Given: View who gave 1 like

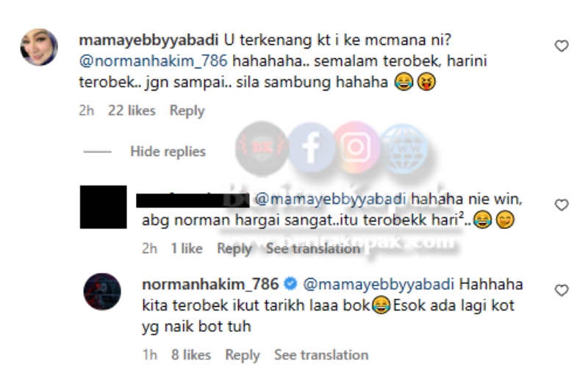Looking at the screenshot, I should point(187,248).
